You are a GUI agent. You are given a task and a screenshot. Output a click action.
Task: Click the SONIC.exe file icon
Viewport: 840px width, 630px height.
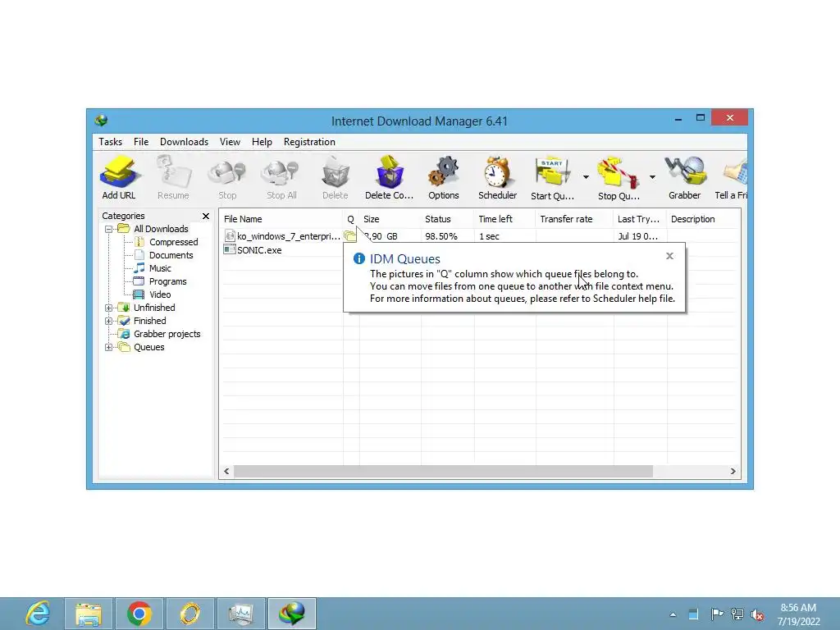point(230,249)
